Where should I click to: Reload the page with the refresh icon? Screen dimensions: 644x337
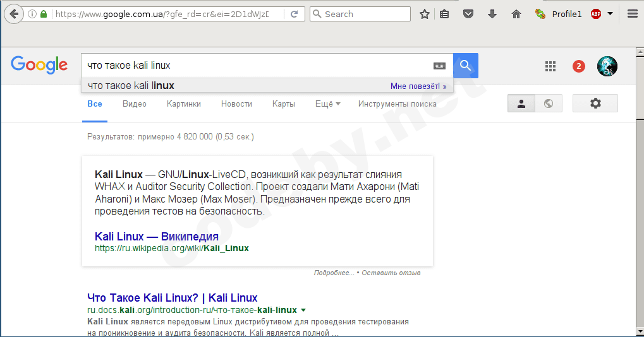click(295, 14)
